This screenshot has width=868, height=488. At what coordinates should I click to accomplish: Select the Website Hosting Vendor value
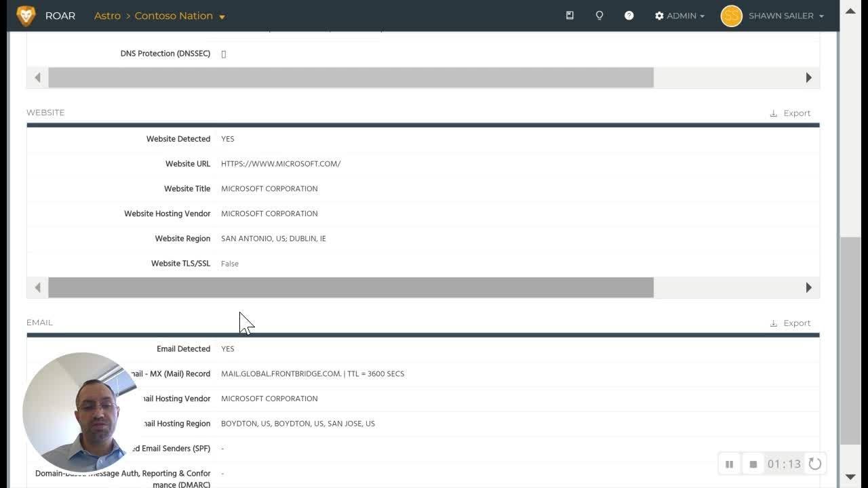pos(269,213)
